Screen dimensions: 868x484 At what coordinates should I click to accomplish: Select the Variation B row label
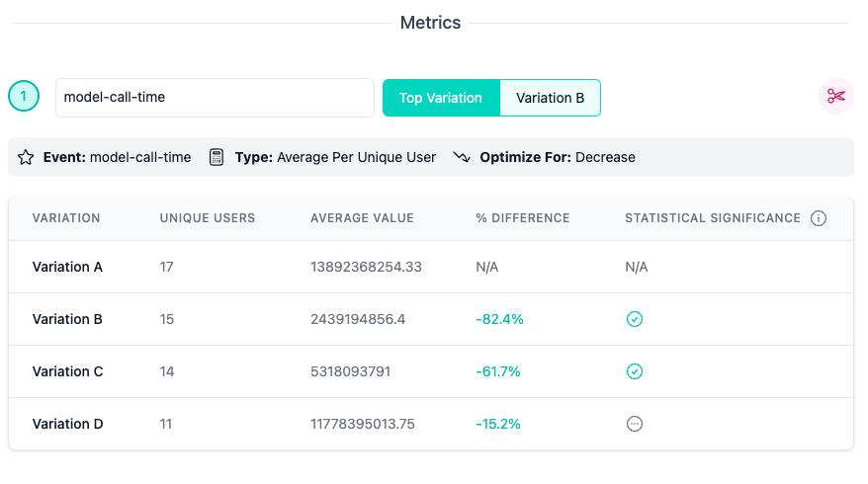[x=67, y=319]
